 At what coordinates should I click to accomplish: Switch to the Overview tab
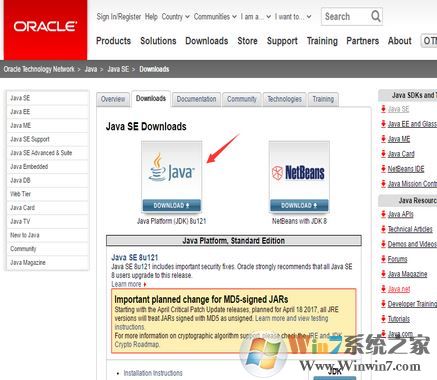point(113,99)
